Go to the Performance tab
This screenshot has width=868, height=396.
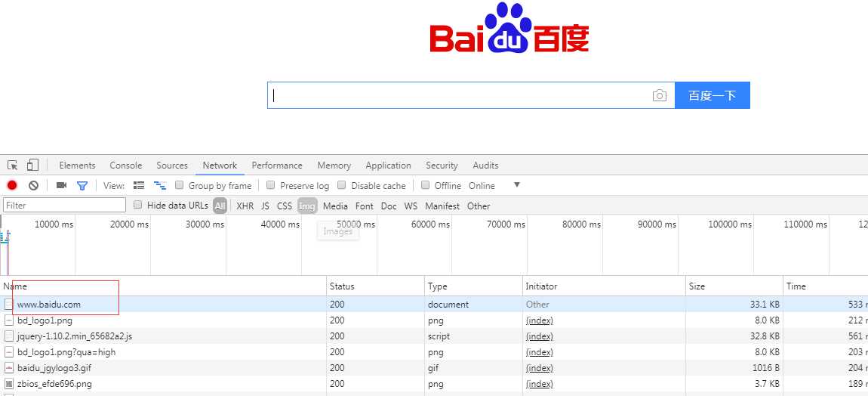[277, 166]
